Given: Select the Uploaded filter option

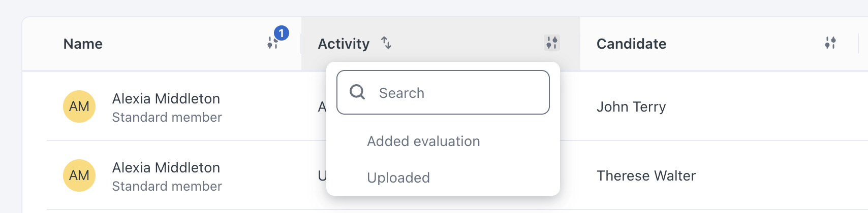Looking at the screenshot, I should (x=398, y=177).
